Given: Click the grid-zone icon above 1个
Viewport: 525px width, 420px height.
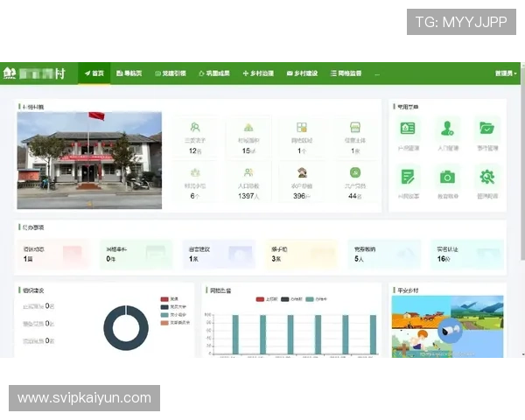Looking at the screenshot, I should [302, 127].
